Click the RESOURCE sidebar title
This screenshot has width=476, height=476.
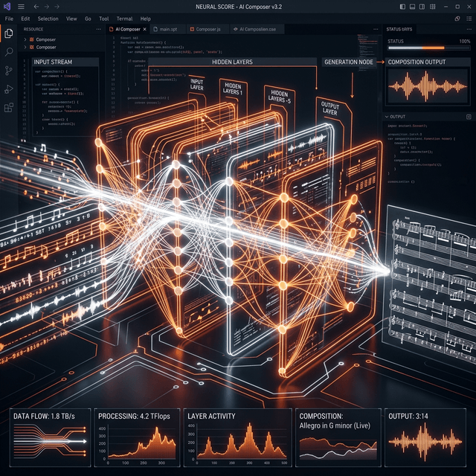[x=33, y=29]
